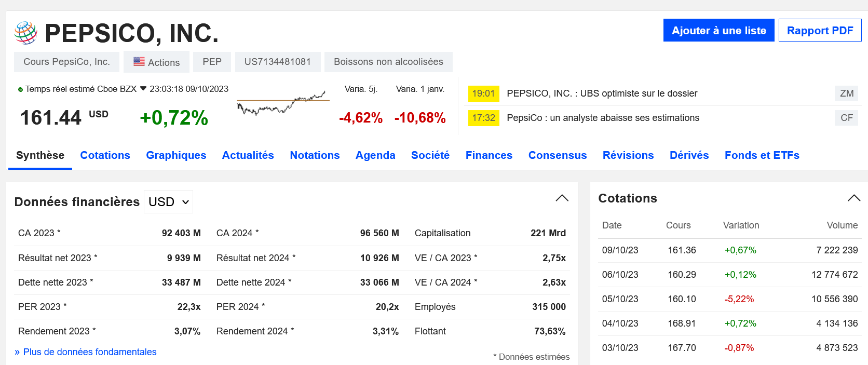Image resolution: width=868 pixels, height=365 pixels.
Task: Open the Fonds et ETFs tab
Action: tap(762, 155)
